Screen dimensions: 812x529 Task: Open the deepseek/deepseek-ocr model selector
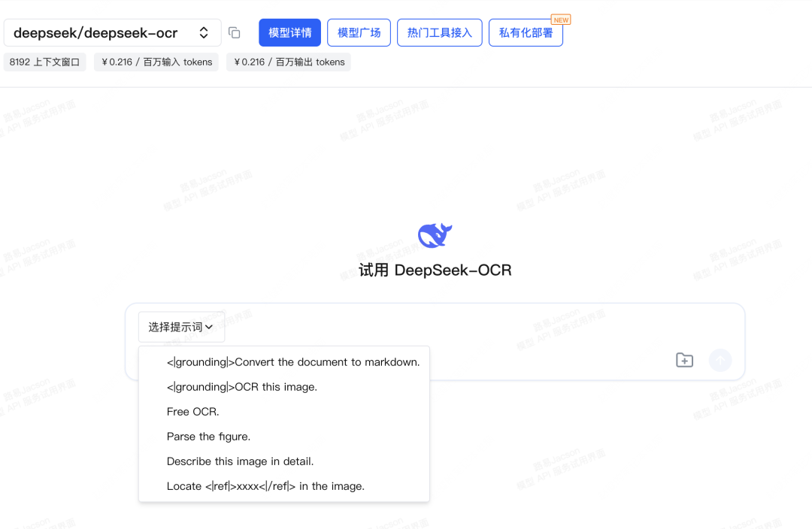(x=112, y=32)
